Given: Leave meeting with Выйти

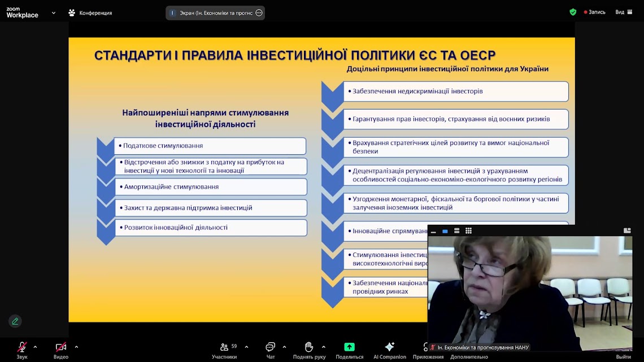Looking at the screenshot, I should coord(624,357).
